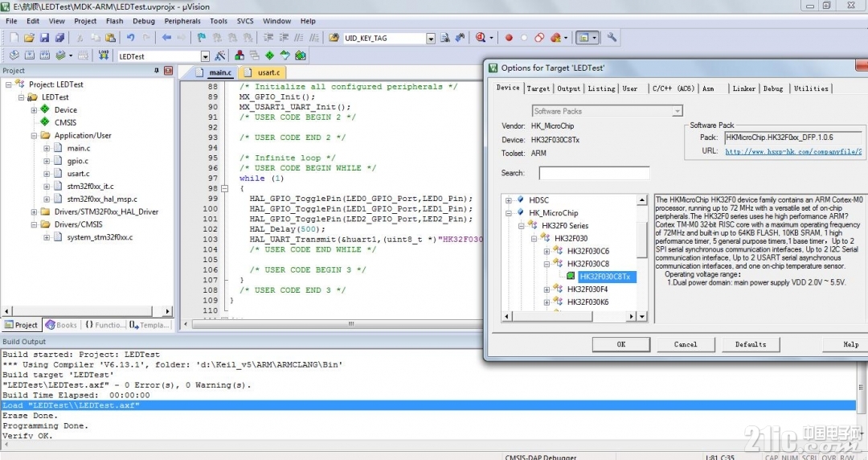868x460 pixels.
Task: Kill all breakpoints
Action: pos(555,38)
